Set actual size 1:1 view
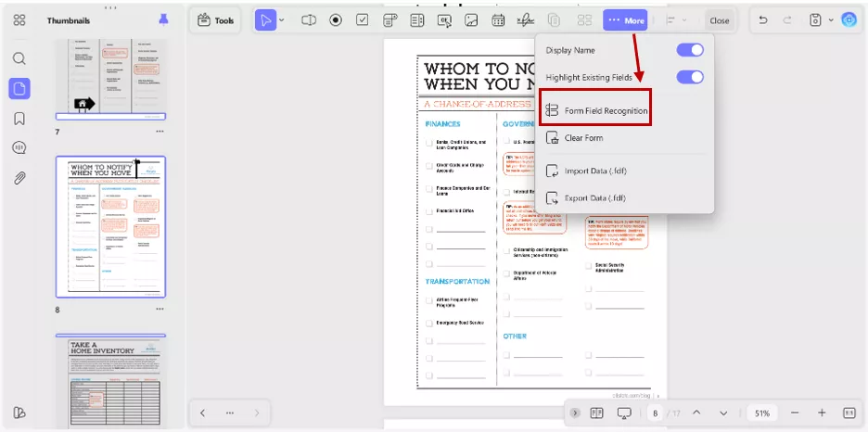868x432 pixels. tap(849, 413)
